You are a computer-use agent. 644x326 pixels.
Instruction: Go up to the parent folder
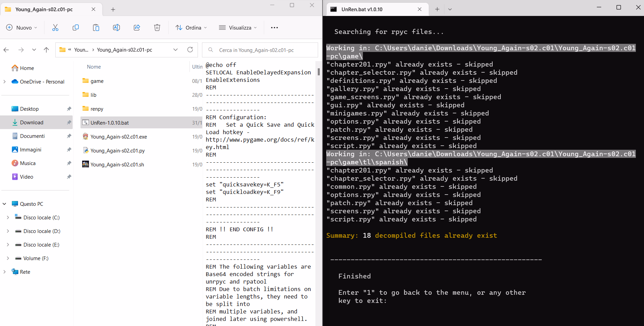pyautogui.click(x=47, y=50)
